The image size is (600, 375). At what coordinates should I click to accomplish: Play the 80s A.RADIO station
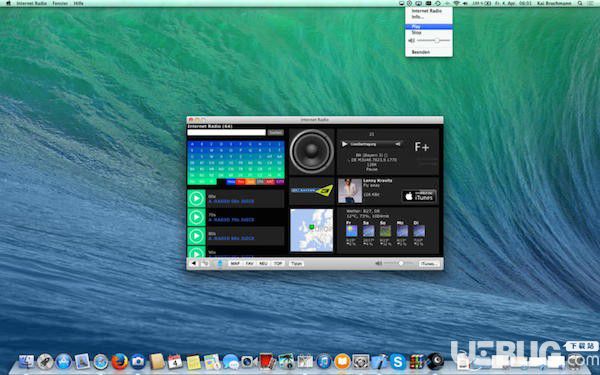(x=196, y=236)
